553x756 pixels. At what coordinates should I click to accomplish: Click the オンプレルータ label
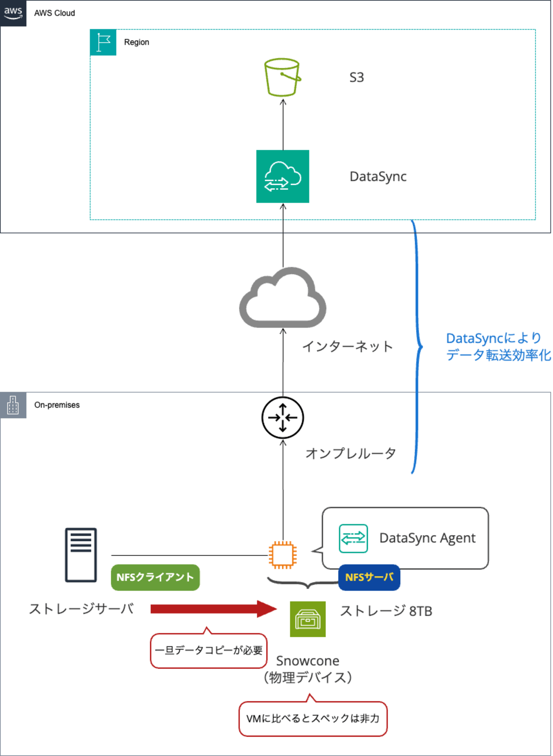click(351, 453)
